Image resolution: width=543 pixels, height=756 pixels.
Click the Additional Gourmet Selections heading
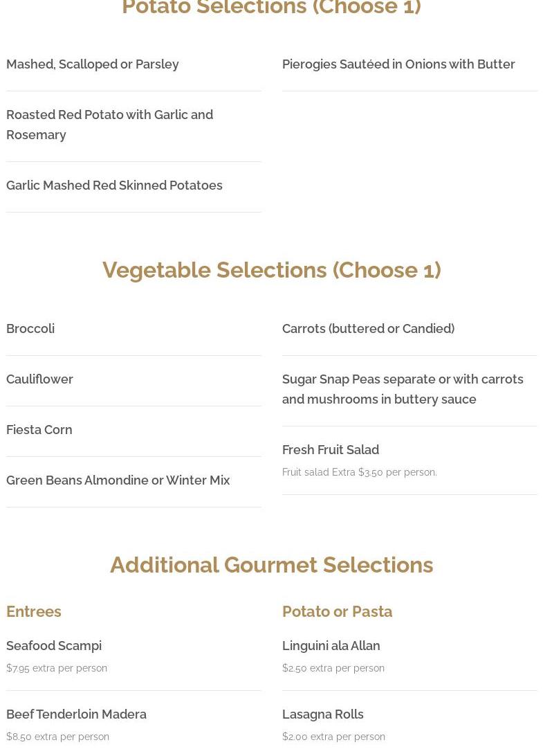(271, 565)
